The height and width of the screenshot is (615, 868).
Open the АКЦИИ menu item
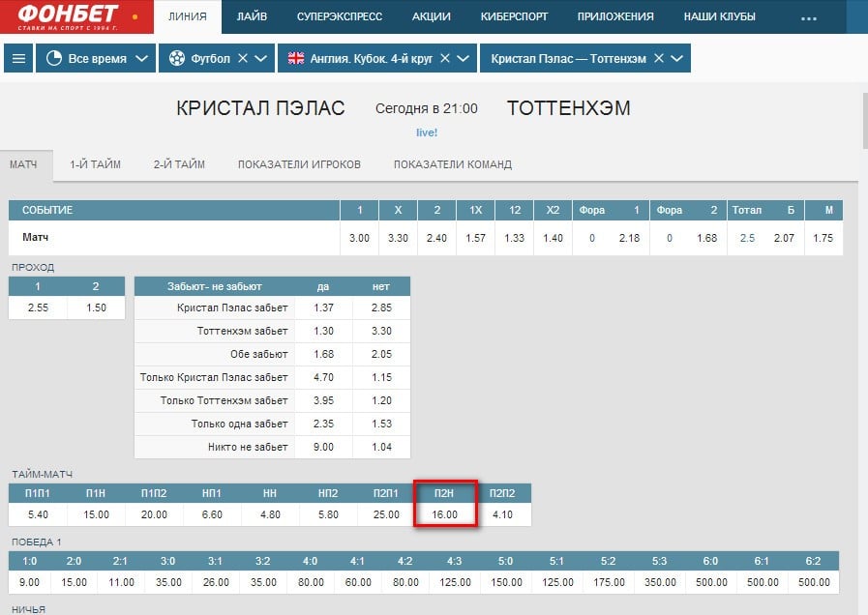(432, 16)
